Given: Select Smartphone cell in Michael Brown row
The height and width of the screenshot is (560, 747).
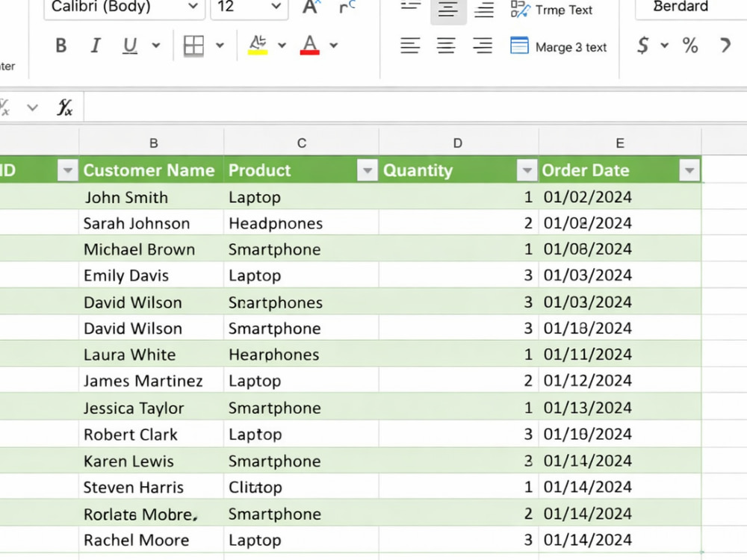Looking at the screenshot, I should 302,249.
